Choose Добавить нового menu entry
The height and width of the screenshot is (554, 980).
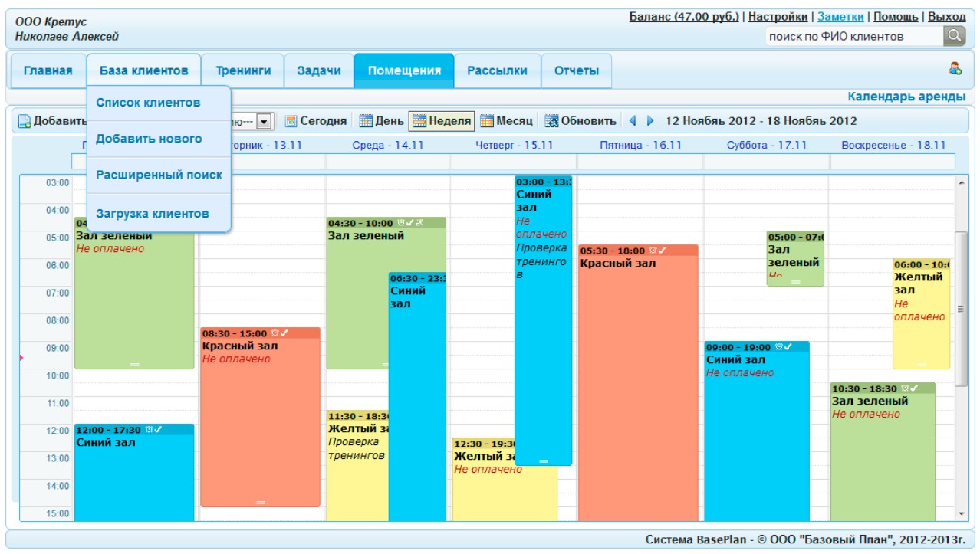point(159,139)
